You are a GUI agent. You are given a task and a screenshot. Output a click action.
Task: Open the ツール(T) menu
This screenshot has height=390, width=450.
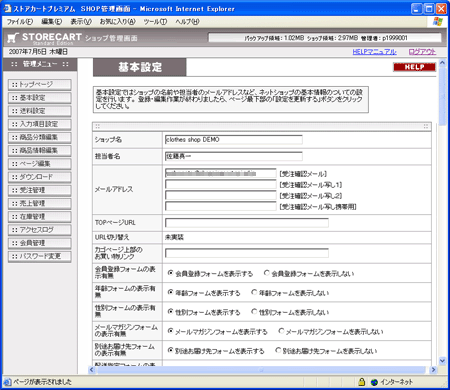(155, 22)
